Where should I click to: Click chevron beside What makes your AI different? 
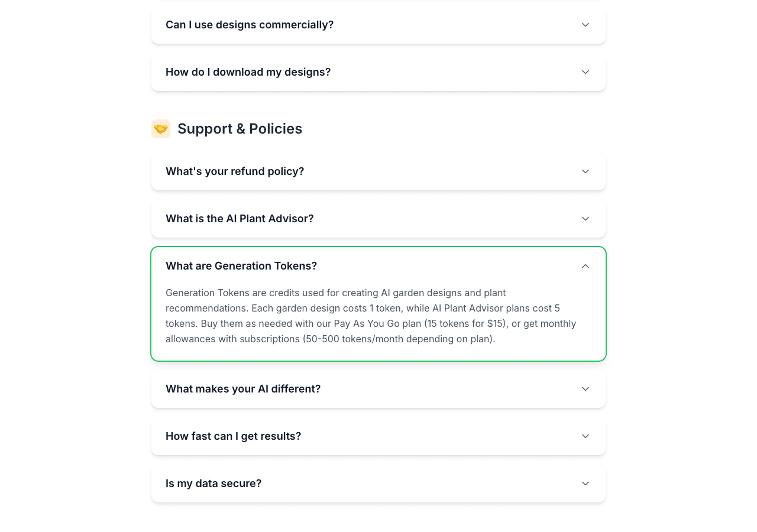pos(585,389)
